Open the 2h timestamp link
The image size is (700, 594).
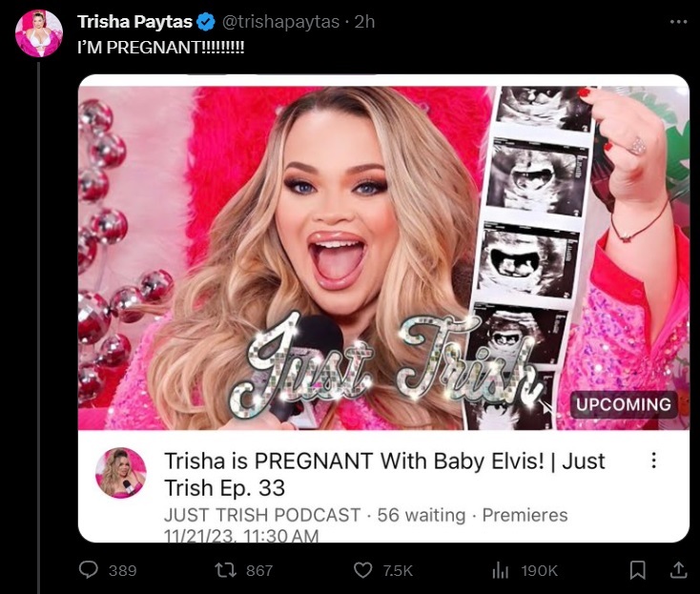point(364,22)
